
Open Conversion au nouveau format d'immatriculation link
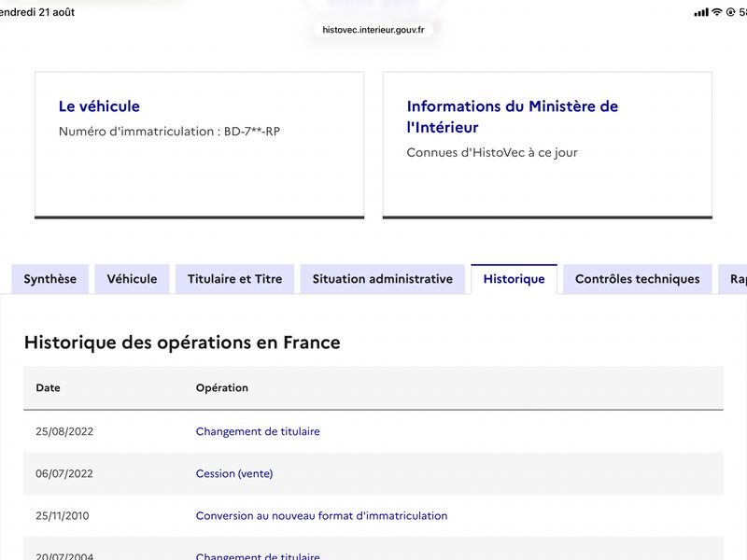pyautogui.click(x=321, y=516)
